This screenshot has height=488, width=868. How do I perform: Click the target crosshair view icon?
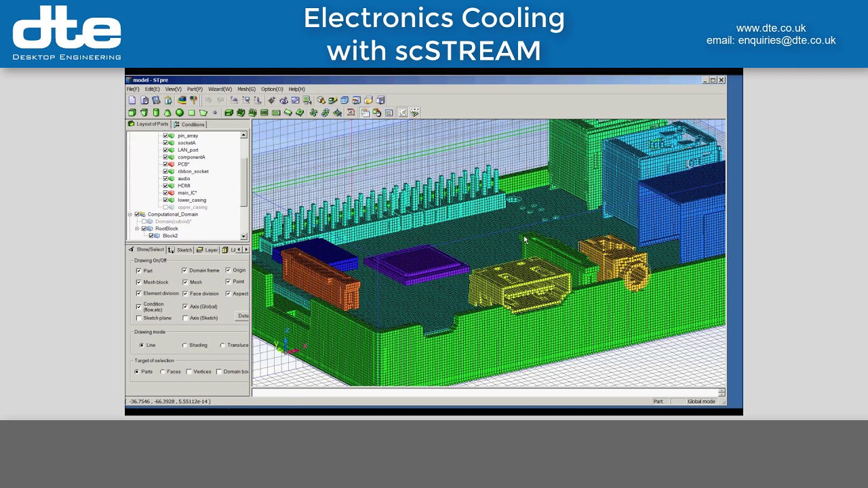pos(271,100)
